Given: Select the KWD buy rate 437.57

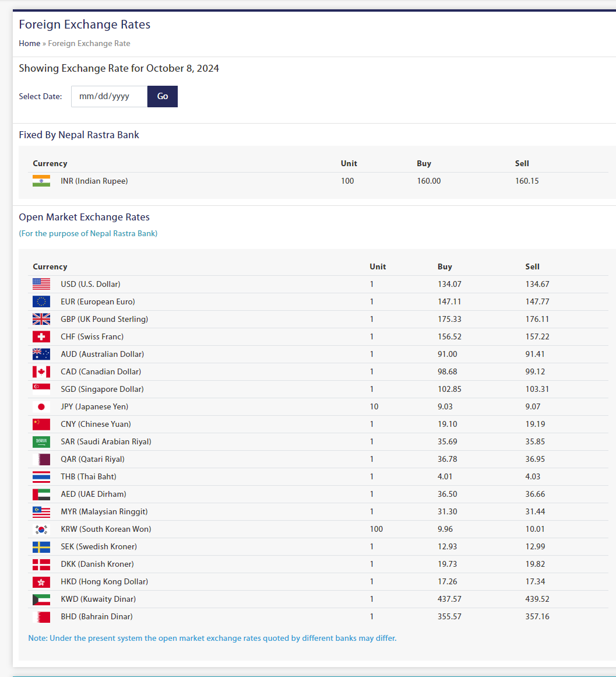Looking at the screenshot, I should tap(449, 599).
